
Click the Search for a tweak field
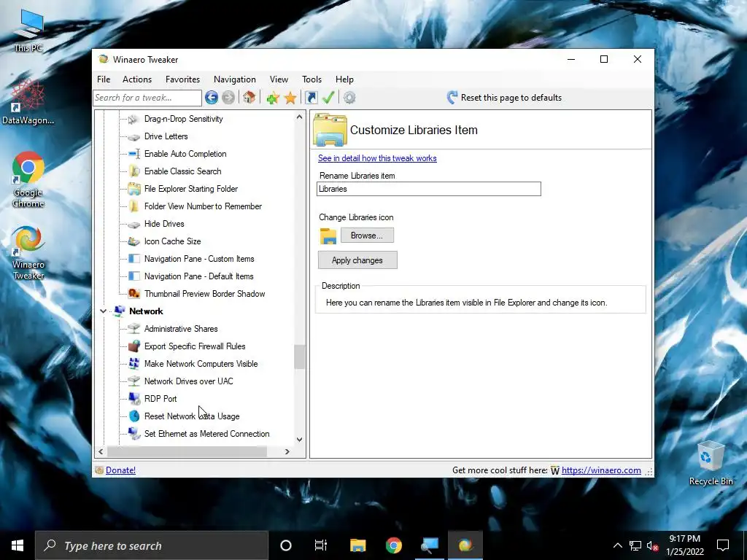pos(147,98)
